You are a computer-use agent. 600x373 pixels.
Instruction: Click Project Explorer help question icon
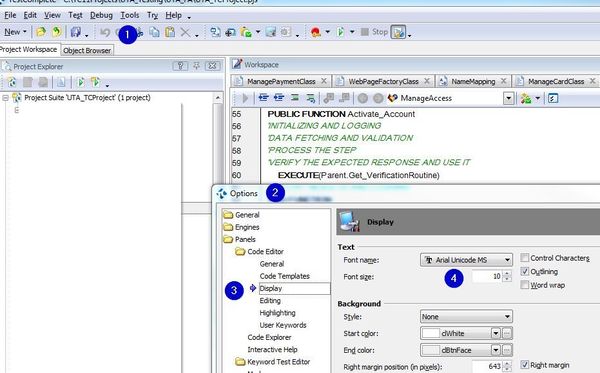180,66
